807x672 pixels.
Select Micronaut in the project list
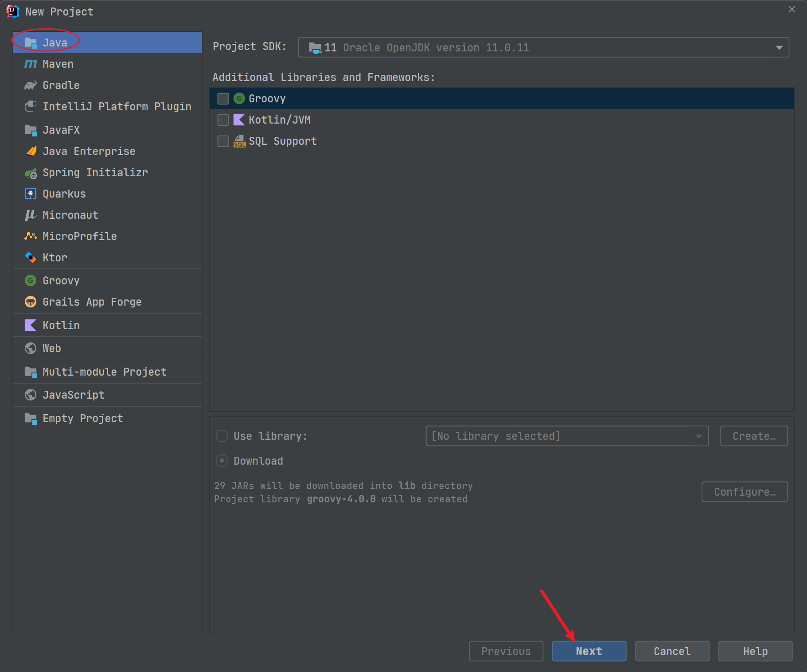tap(108, 215)
